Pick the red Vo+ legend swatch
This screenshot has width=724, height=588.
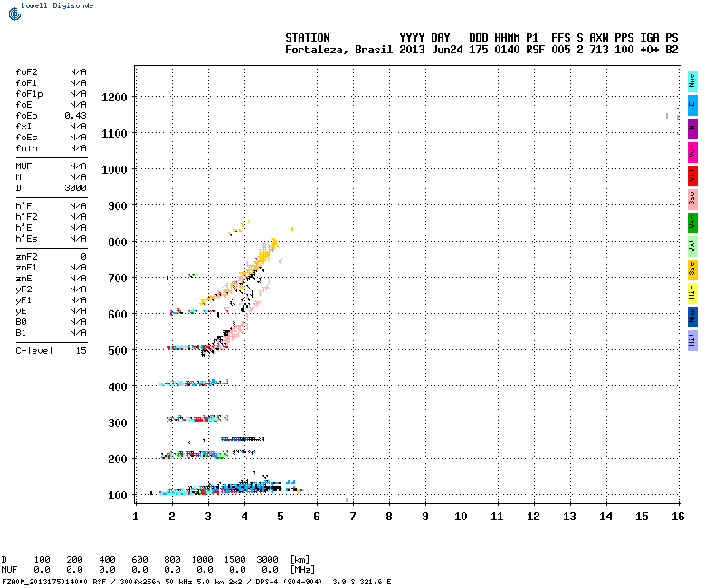pyautogui.click(x=692, y=175)
